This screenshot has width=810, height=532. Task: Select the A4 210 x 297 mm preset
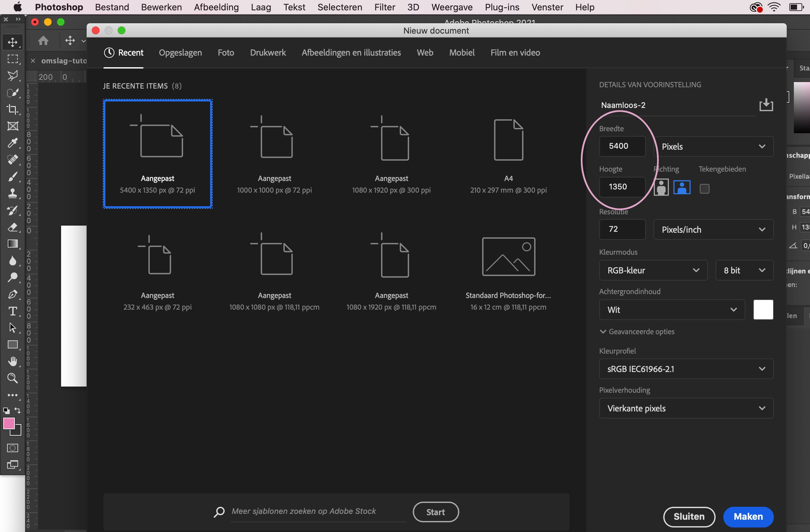pyautogui.click(x=508, y=155)
